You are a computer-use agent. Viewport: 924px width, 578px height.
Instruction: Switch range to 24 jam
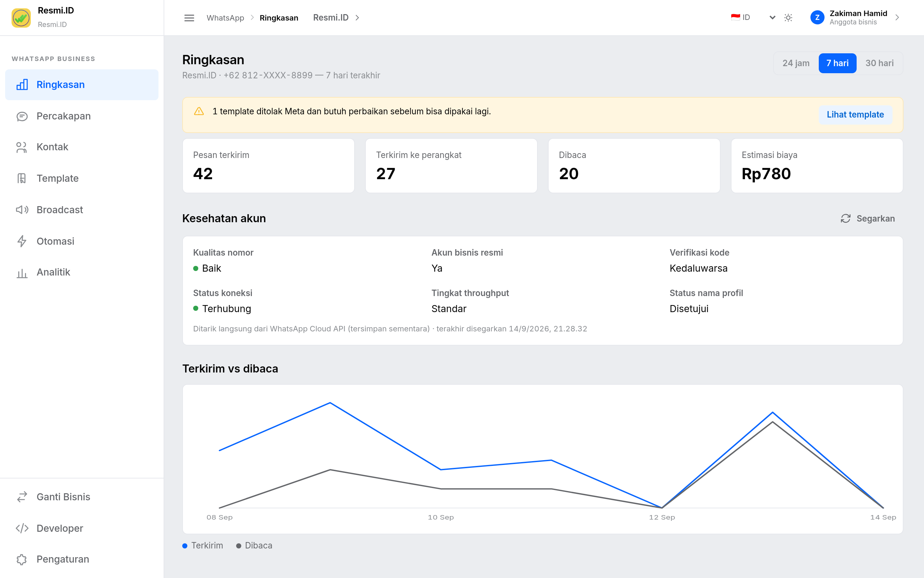pyautogui.click(x=796, y=63)
